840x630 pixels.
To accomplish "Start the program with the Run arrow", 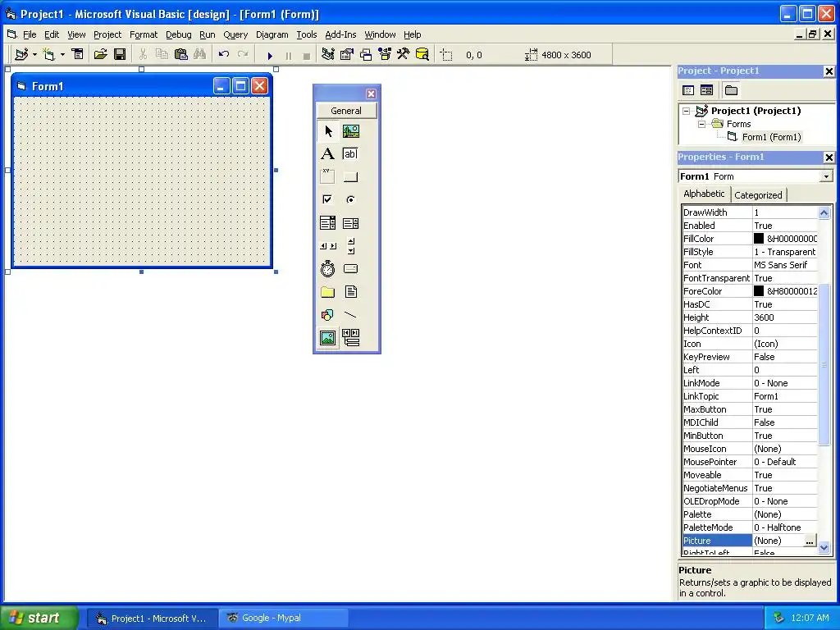I will (x=270, y=55).
